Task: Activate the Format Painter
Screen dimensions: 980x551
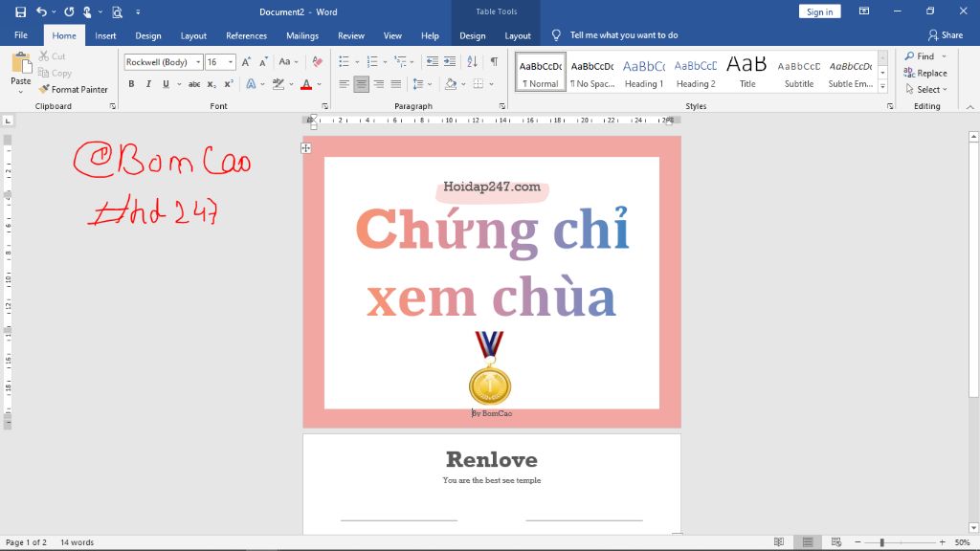Action: (73, 89)
